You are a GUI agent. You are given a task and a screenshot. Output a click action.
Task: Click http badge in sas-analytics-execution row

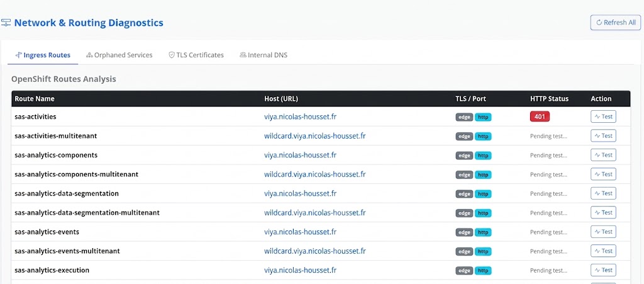(483, 270)
